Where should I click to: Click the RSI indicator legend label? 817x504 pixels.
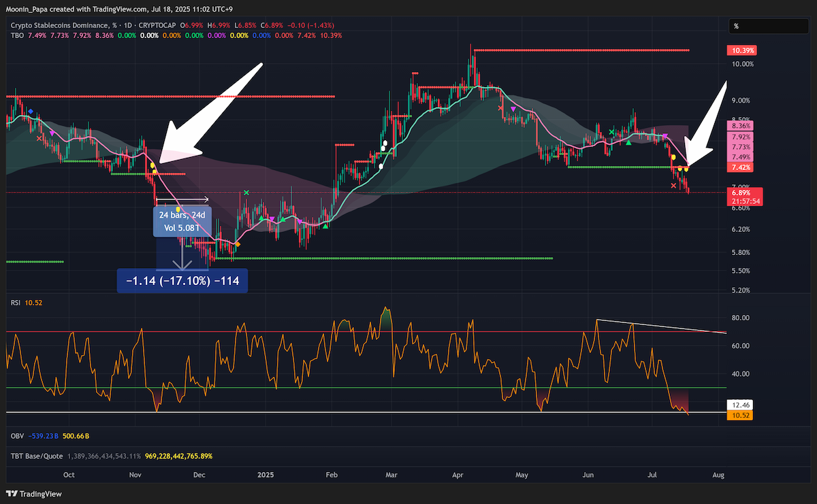[16, 302]
